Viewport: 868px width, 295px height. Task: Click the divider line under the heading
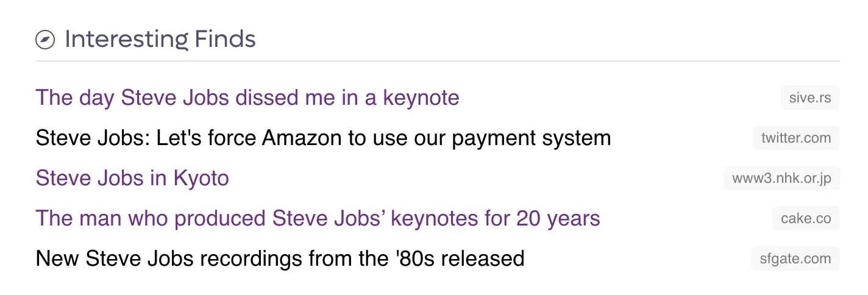(x=437, y=61)
